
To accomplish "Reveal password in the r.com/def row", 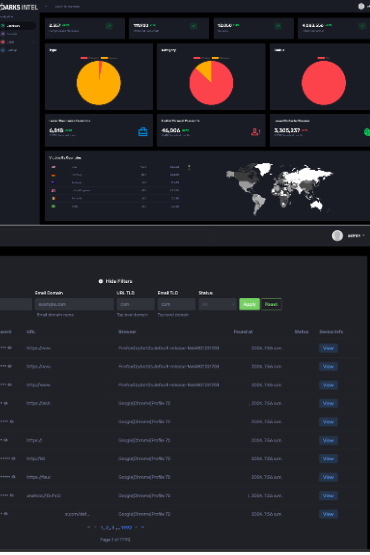I will (6, 514).
